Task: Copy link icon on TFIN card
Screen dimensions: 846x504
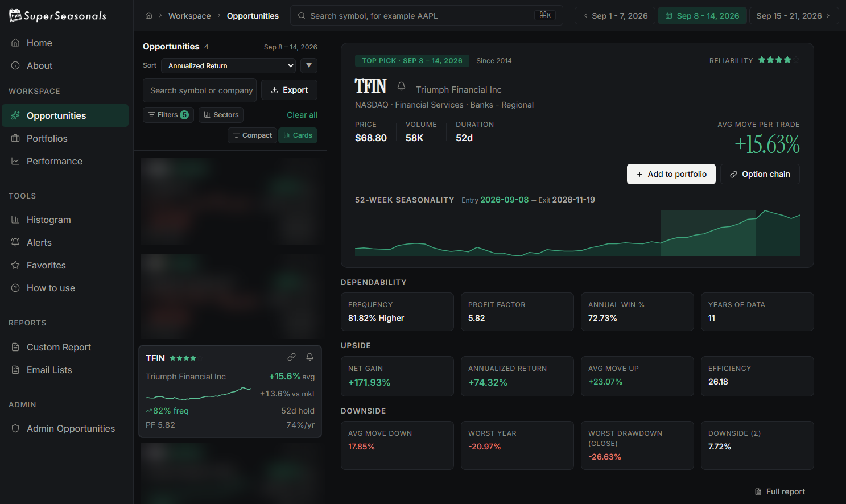Action: coord(291,357)
